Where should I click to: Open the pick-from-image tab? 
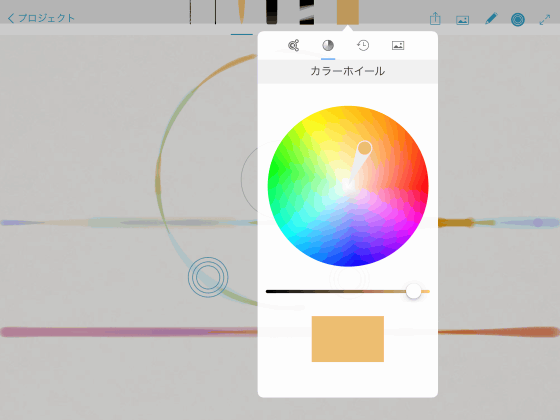[x=398, y=45]
